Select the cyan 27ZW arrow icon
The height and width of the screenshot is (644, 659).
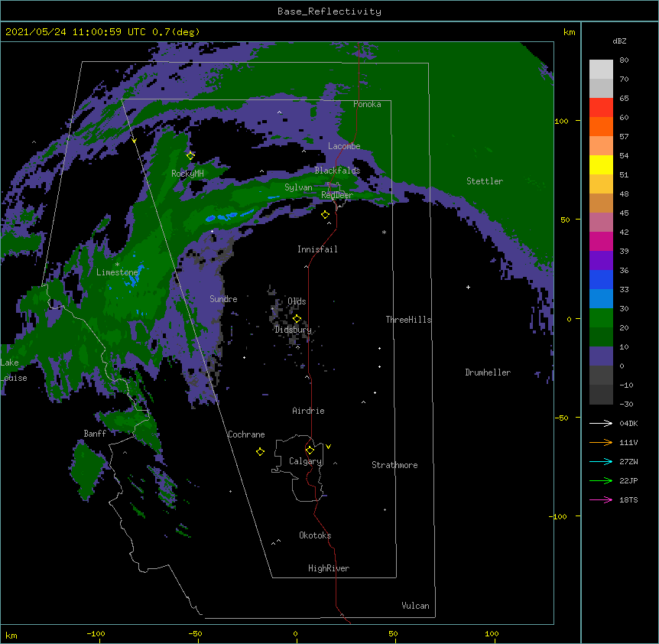pyautogui.click(x=601, y=461)
